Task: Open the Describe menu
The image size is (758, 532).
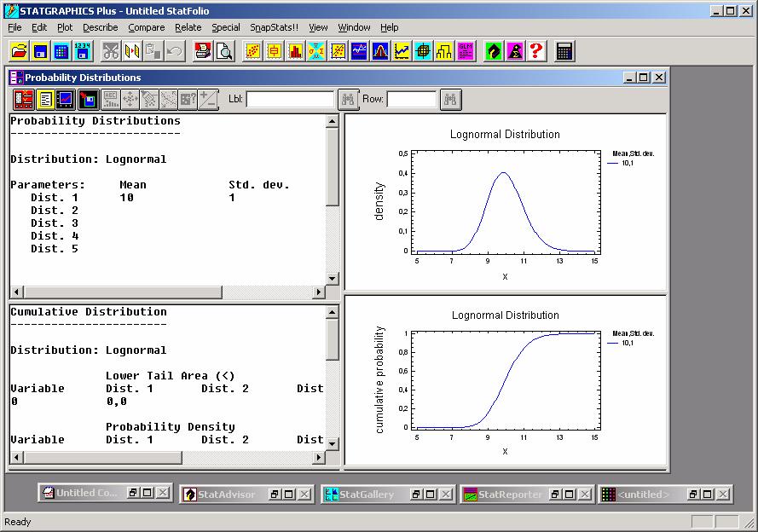Action: [101, 27]
